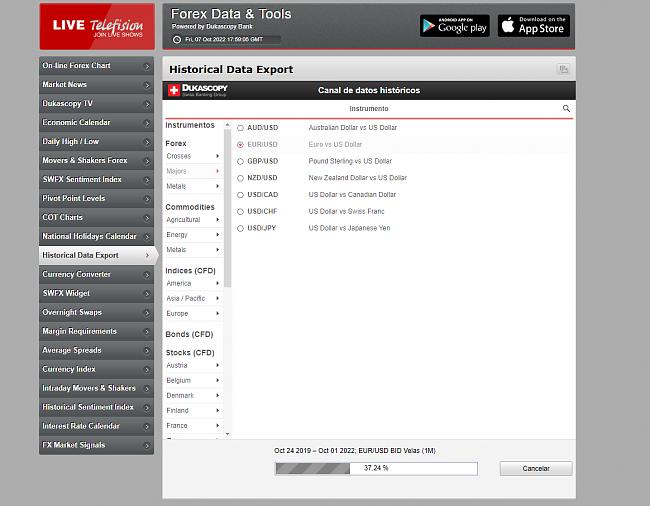
Task: Click the instruments list scrollbar thumb
Action: pyautogui.click(x=228, y=208)
